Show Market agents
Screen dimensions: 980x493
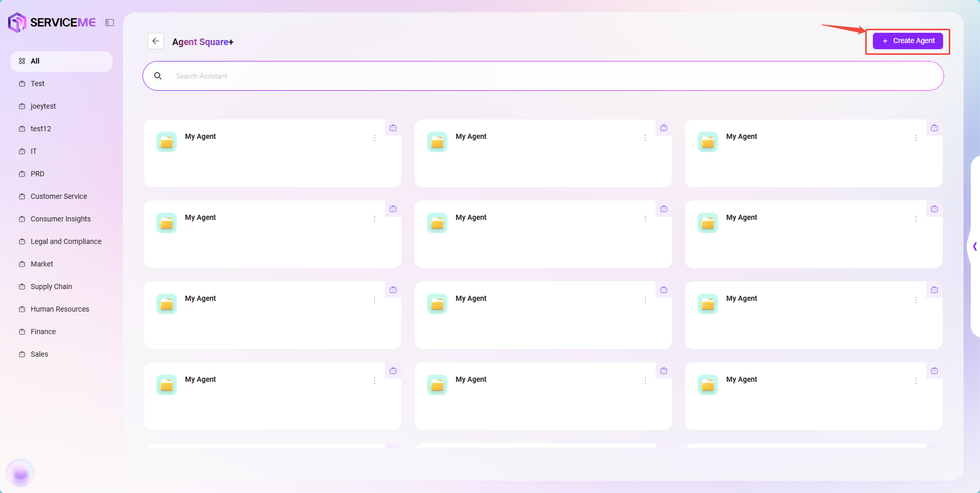pyautogui.click(x=62, y=264)
